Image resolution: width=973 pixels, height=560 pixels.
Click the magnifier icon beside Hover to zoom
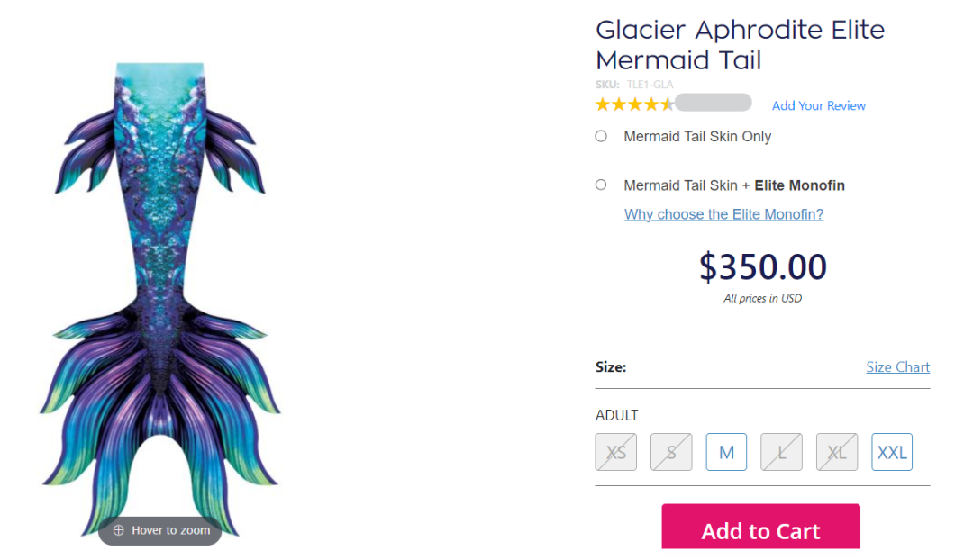119,530
